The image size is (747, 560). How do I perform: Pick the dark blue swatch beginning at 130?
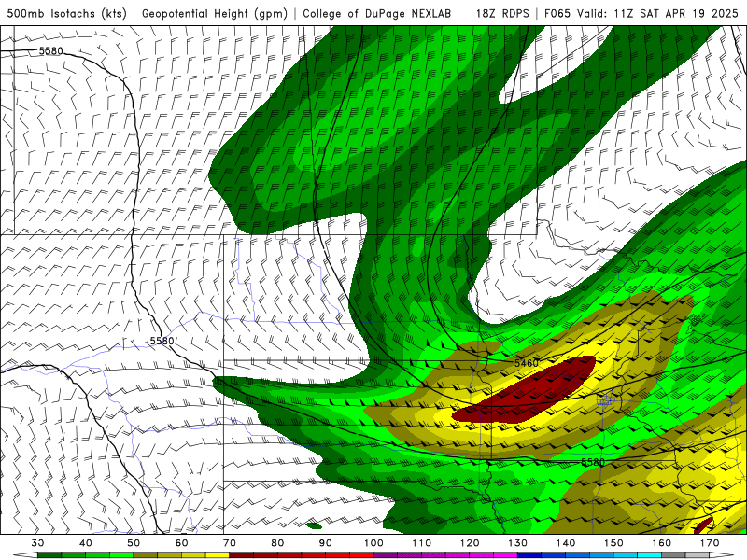tap(529, 555)
